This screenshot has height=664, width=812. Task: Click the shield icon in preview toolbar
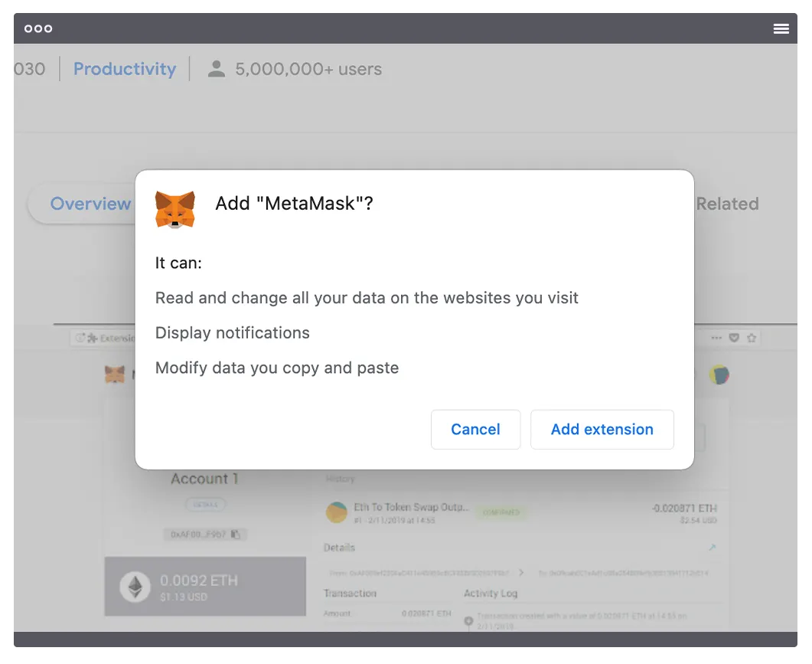734,338
